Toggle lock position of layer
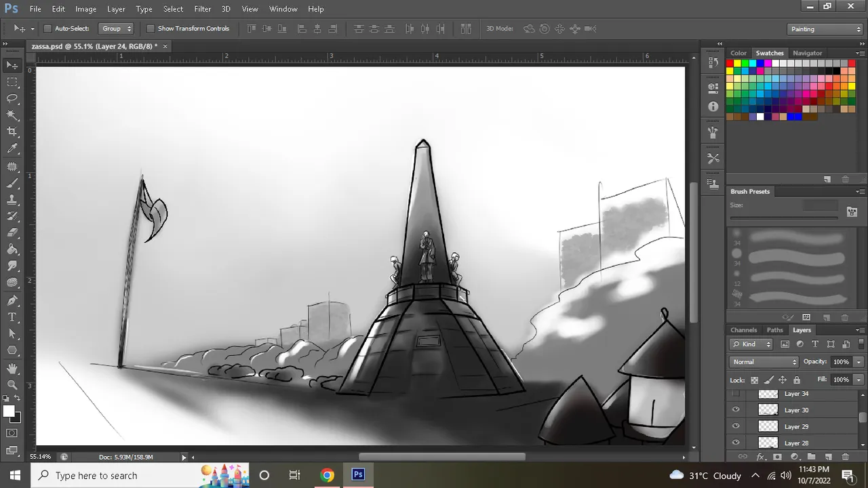 783,380
